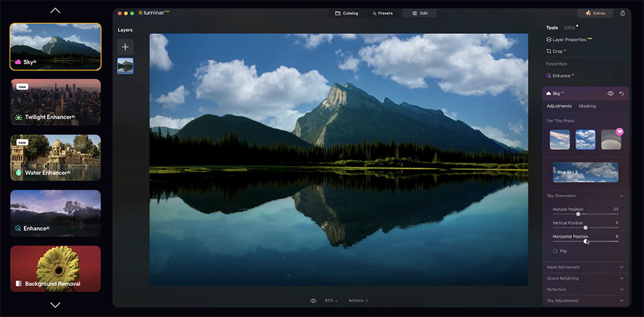Open the Actions menu below canvas
The image size is (644, 317).
[x=358, y=300]
